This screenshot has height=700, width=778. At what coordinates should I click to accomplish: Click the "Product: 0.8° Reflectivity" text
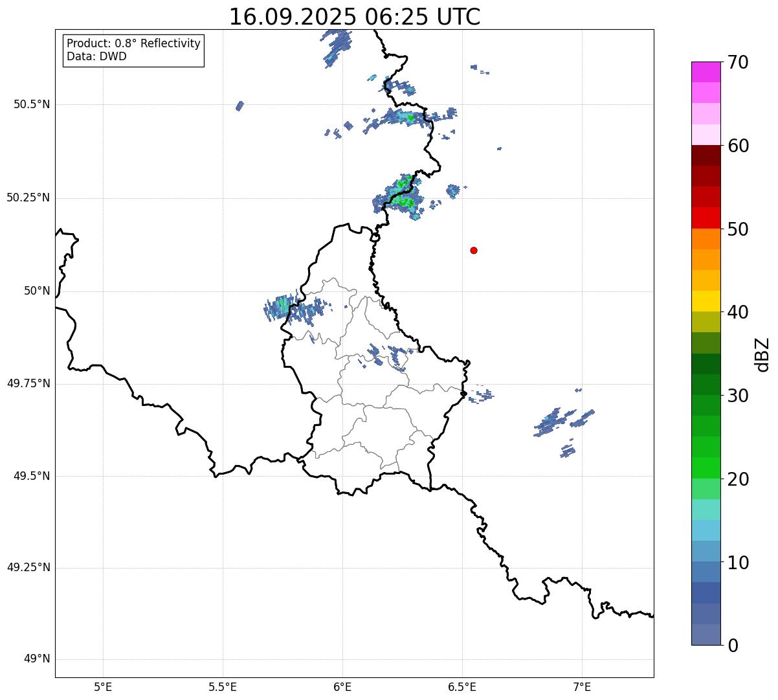coord(134,43)
